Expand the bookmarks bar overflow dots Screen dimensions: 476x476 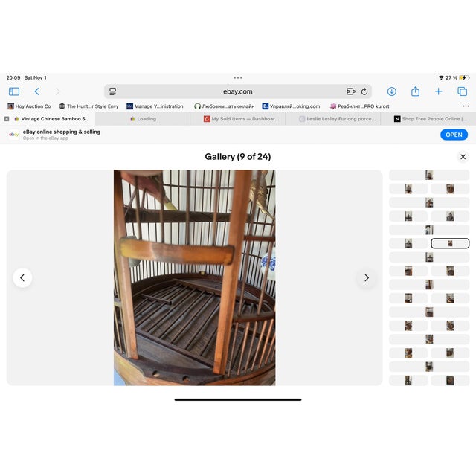coord(466,106)
